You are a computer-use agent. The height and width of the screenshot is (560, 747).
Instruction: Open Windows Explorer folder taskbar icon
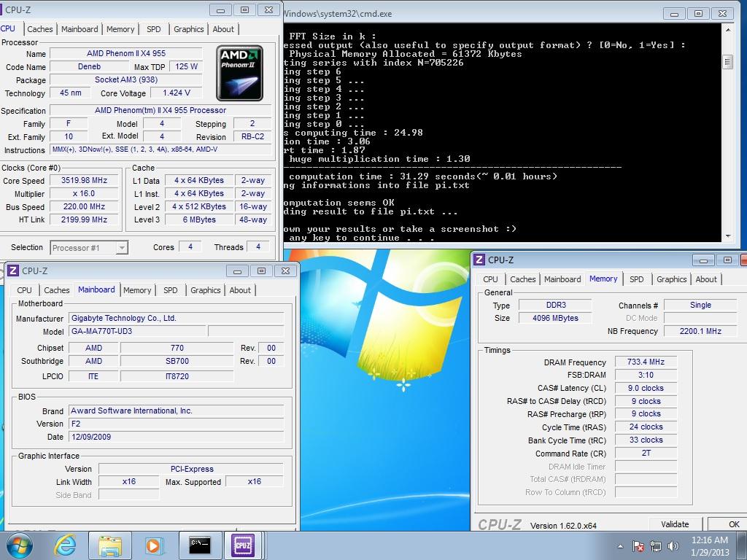[x=110, y=545]
